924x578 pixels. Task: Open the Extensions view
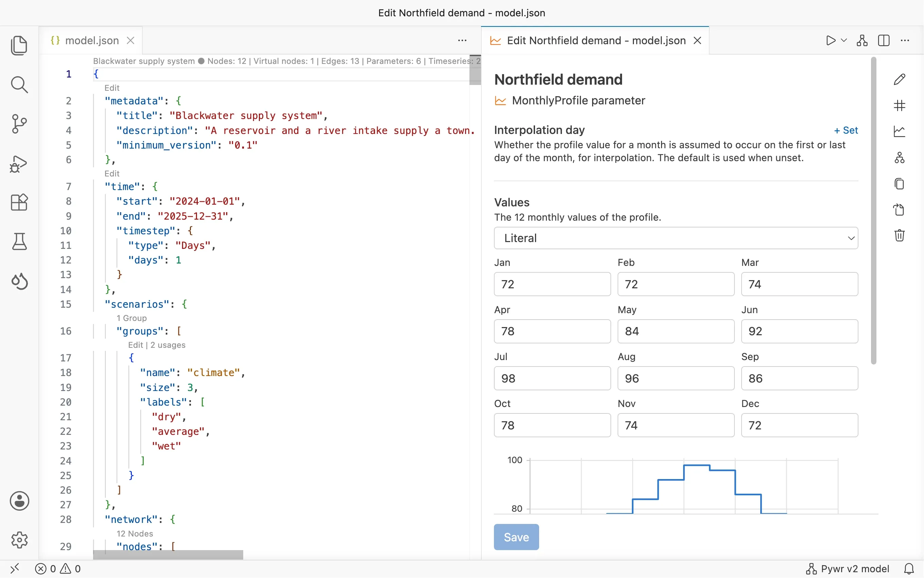point(19,202)
